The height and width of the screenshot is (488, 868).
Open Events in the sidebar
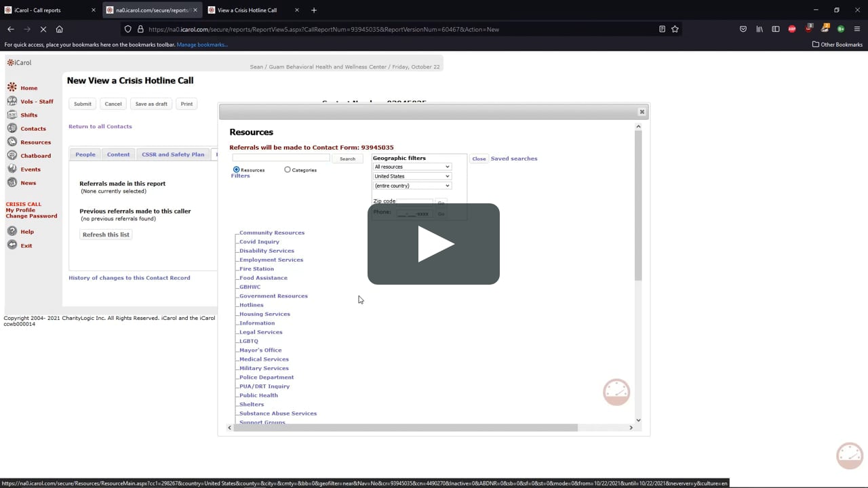point(31,169)
